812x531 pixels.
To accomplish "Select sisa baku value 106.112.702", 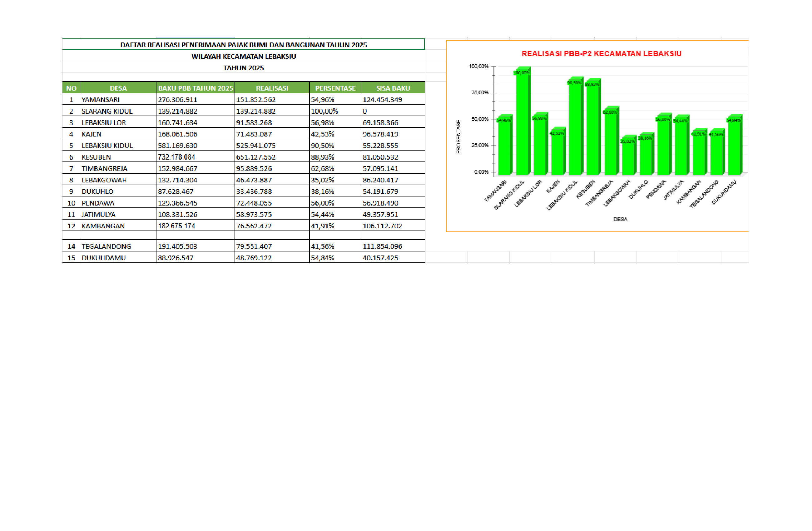I will coord(393,226).
